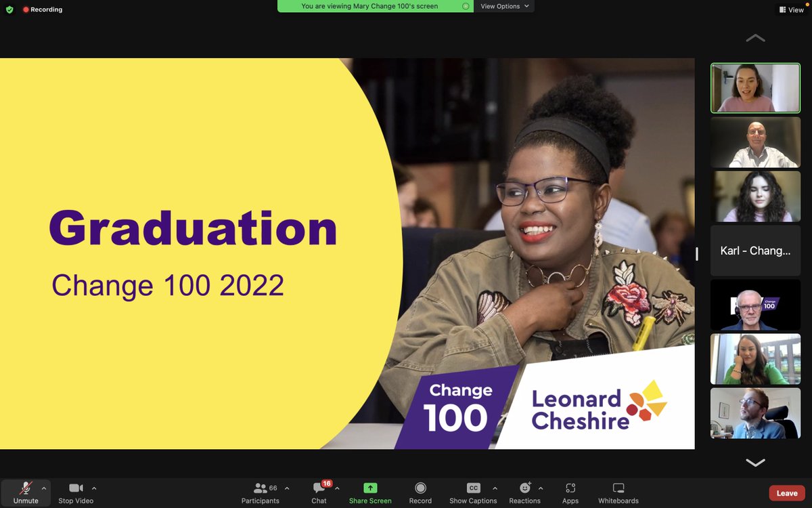Image resolution: width=812 pixels, height=508 pixels.
Task: Click the screen-sharing notification banner
Action: click(x=376, y=6)
